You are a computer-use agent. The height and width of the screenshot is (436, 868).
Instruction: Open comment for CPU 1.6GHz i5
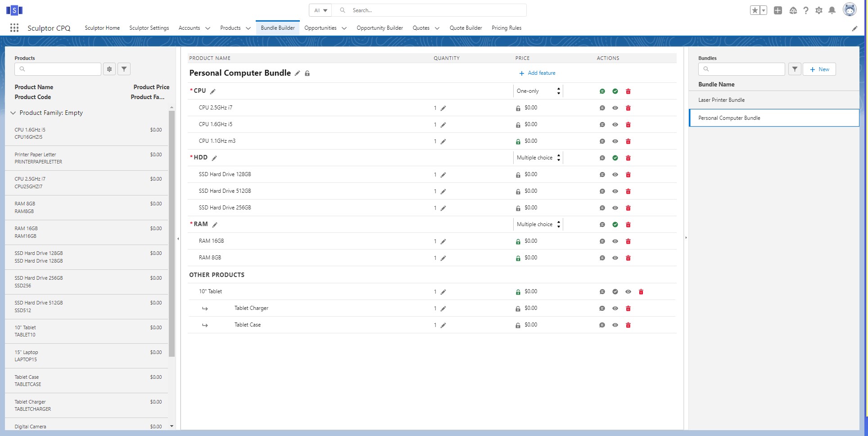[602, 125]
